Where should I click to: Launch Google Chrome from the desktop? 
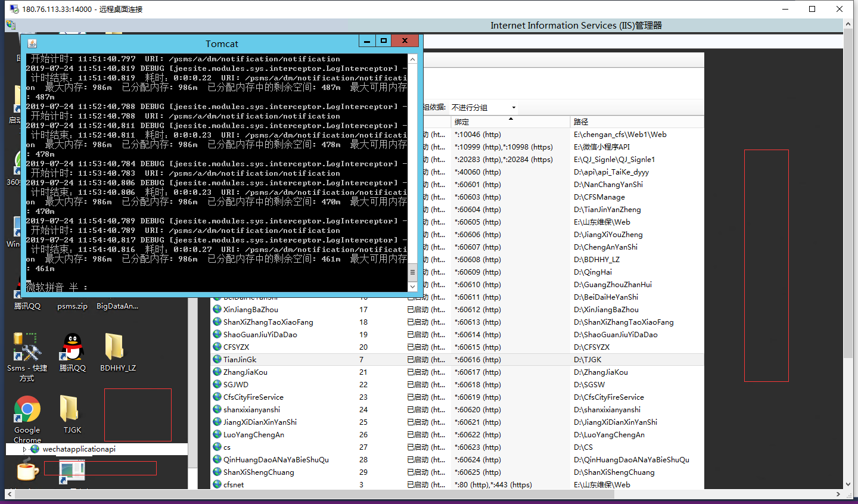(x=27, y=410)
